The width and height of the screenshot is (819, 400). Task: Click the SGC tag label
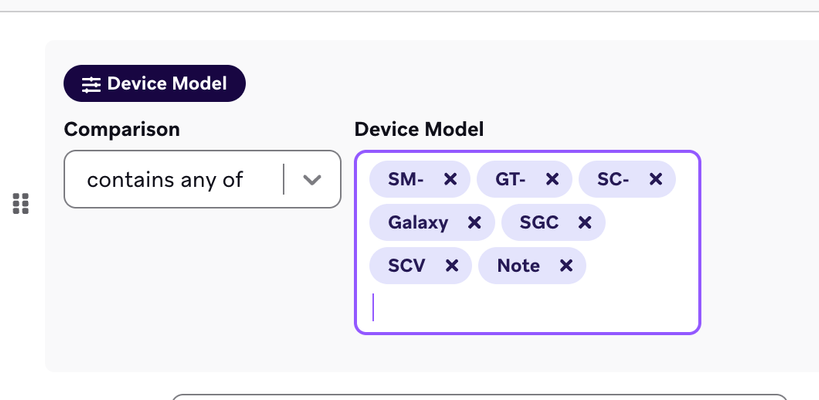(539, 223)
